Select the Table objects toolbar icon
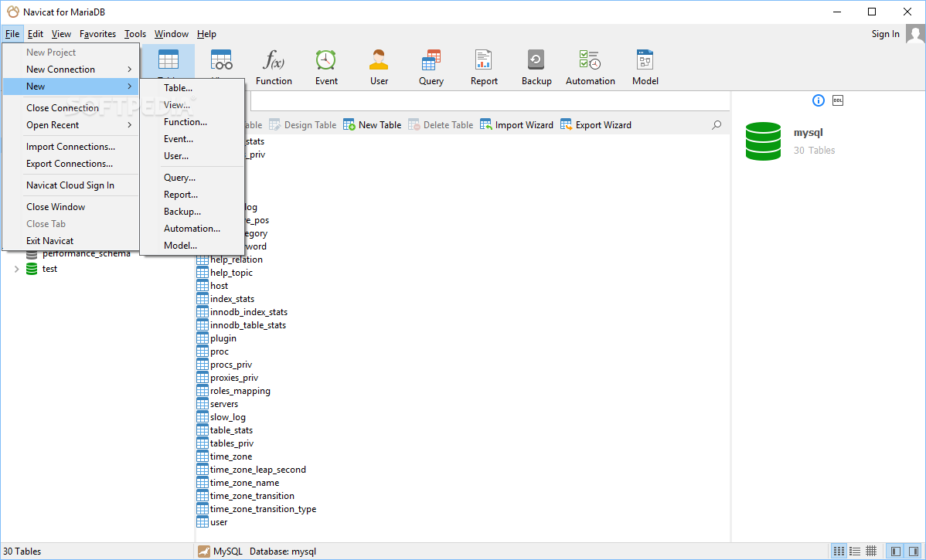The image size is (926, 560). pyautogui.click(x=169, y=61)
